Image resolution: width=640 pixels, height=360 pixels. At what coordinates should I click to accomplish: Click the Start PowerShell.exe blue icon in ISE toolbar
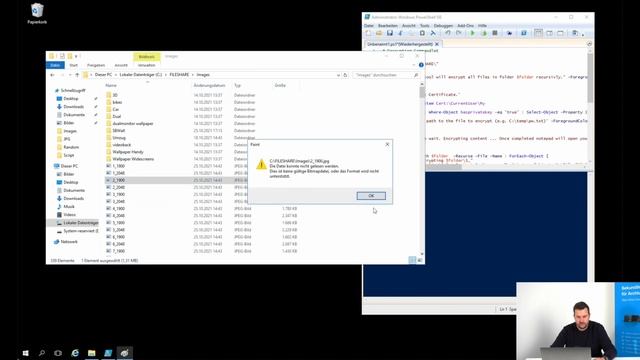coord(524,33)
